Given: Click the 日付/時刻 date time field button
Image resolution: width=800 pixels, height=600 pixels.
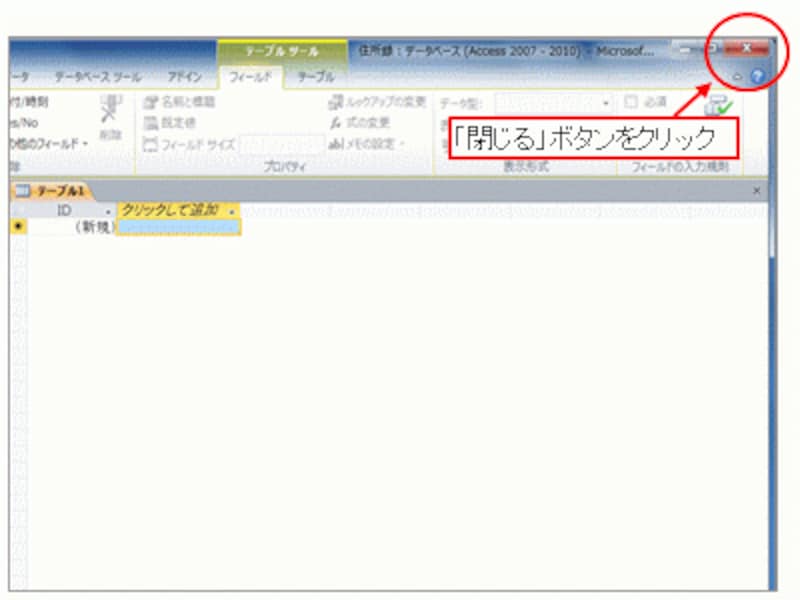Looking at the screenshot, I should point(29,102).
